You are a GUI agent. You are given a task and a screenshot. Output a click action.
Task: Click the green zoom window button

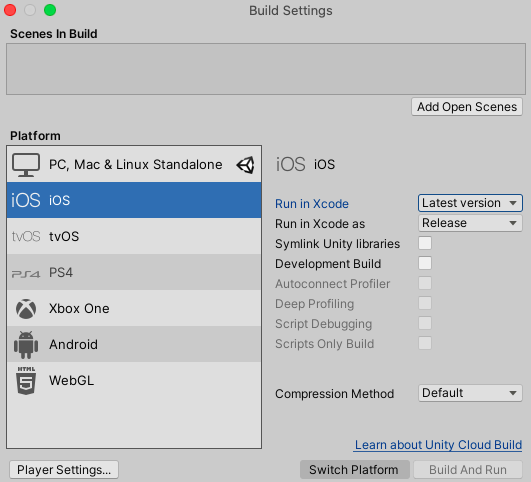50,10
